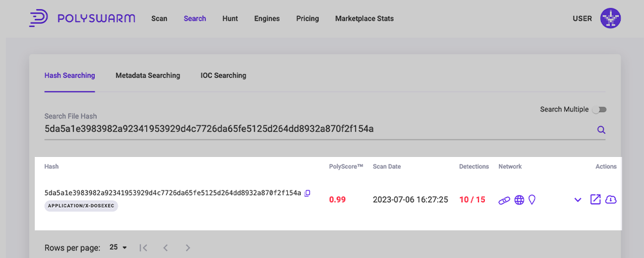644x258 pixels.
Task: Click the Network column header
Action: pos(510,167)
